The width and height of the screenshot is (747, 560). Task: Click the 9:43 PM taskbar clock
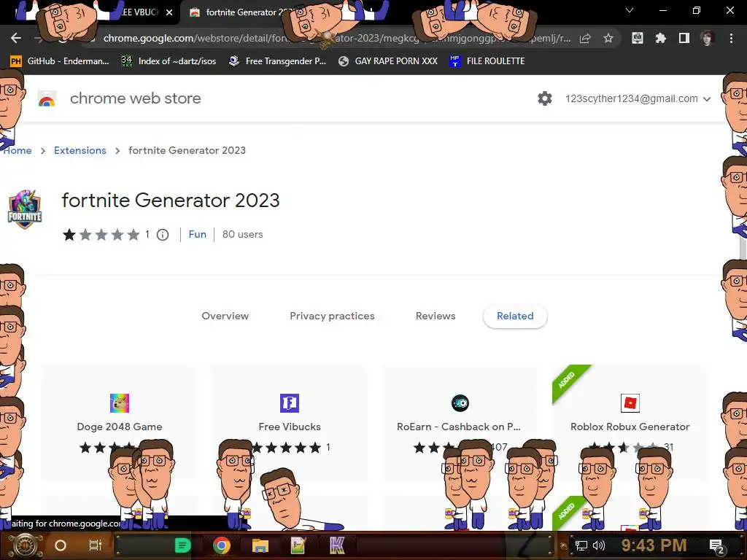click(x=654, y=545)
